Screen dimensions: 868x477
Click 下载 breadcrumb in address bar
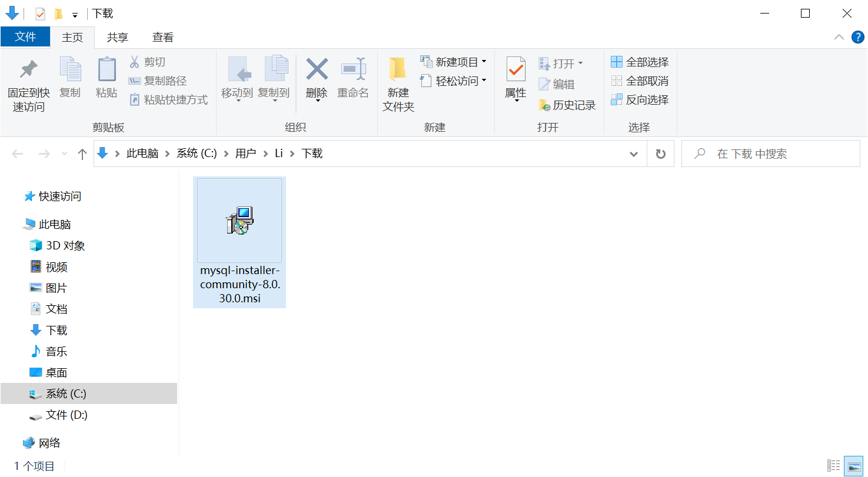pos(312,154)
